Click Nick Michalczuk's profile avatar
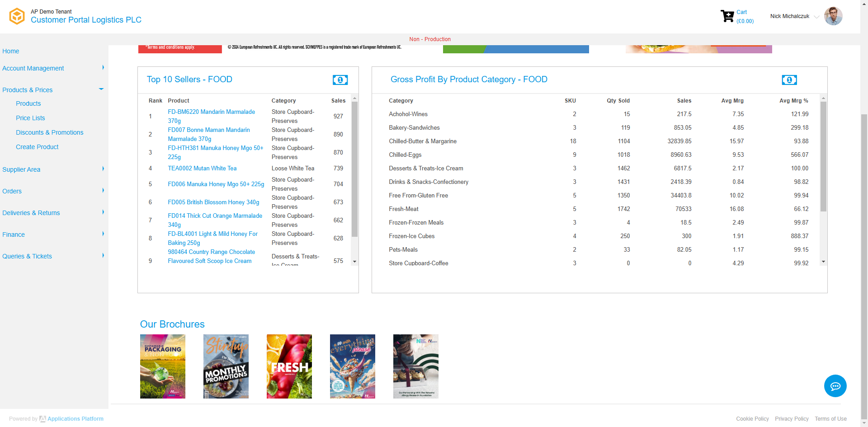The height and width of the screenshot is (427, 868). point(833,16)
